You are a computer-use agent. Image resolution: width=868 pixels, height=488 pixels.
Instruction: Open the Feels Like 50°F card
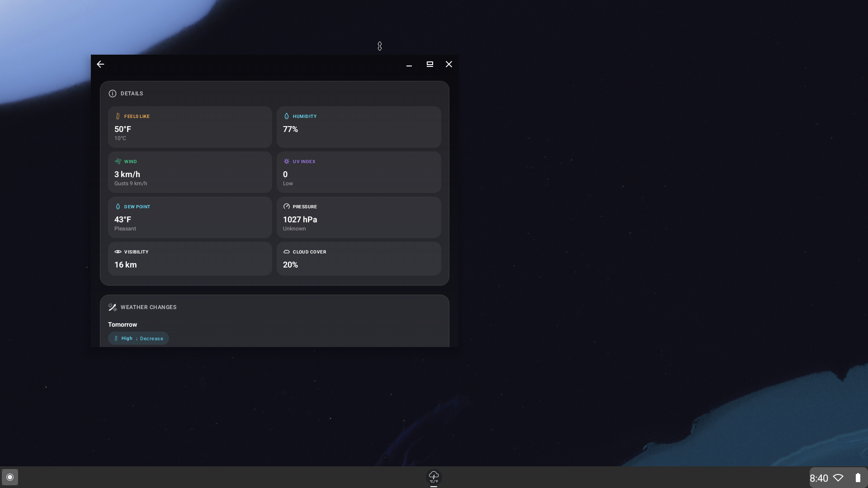189,127
